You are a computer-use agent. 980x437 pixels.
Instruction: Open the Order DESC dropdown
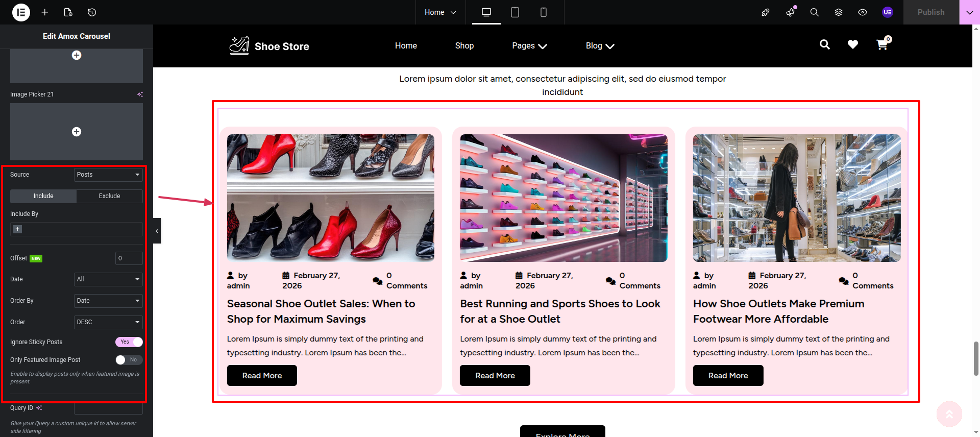[108, 322]
